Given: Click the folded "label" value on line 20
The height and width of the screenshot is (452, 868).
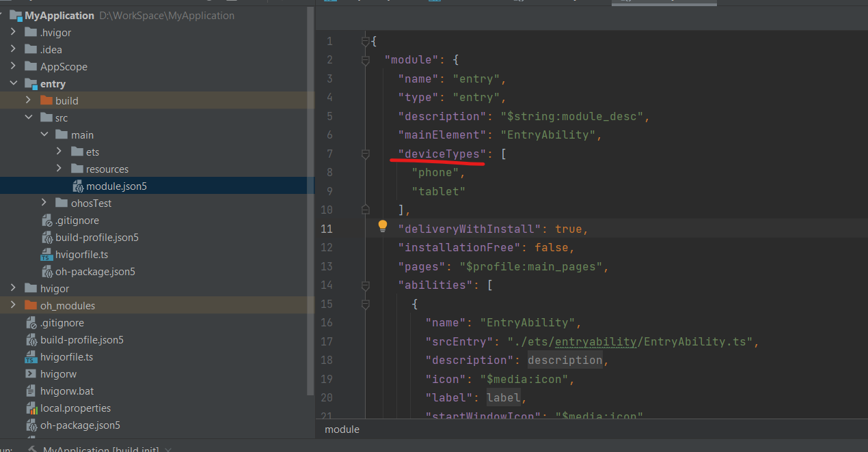Looking at the screenshot, I should (x=504, y=397).
